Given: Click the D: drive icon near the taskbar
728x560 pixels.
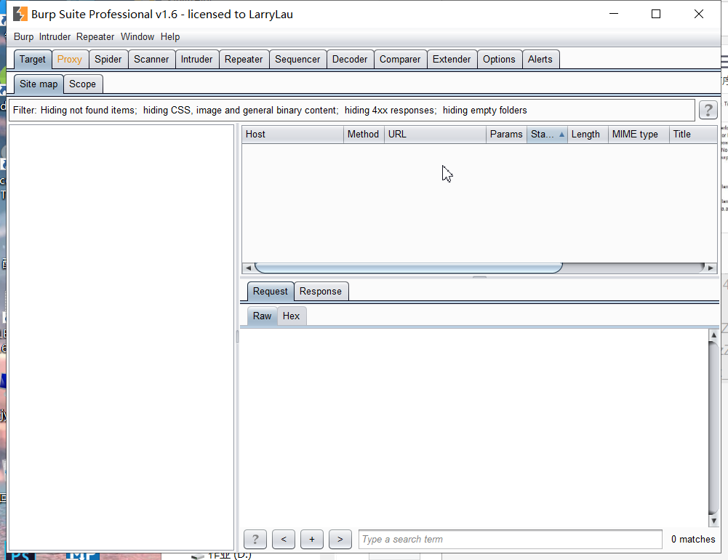Looking at the screenshot, I should tap(198, 555).
